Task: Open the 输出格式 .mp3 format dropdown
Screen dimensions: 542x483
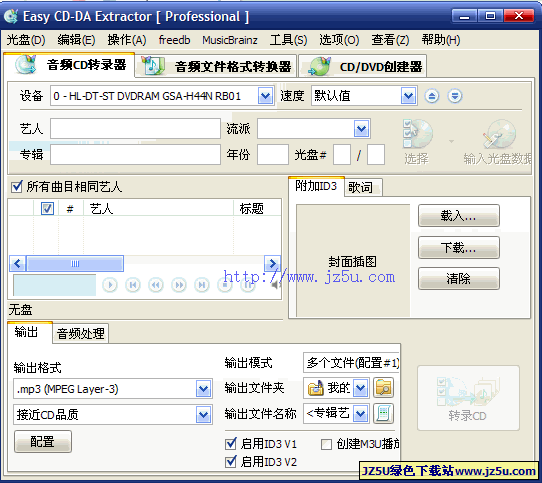Action: 203,389
